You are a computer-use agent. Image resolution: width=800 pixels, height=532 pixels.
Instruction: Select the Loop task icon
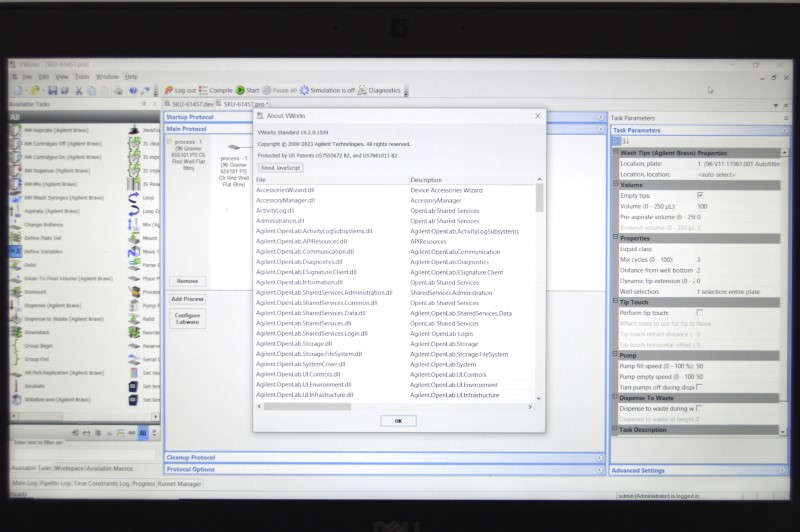click(x=134, y=197)
